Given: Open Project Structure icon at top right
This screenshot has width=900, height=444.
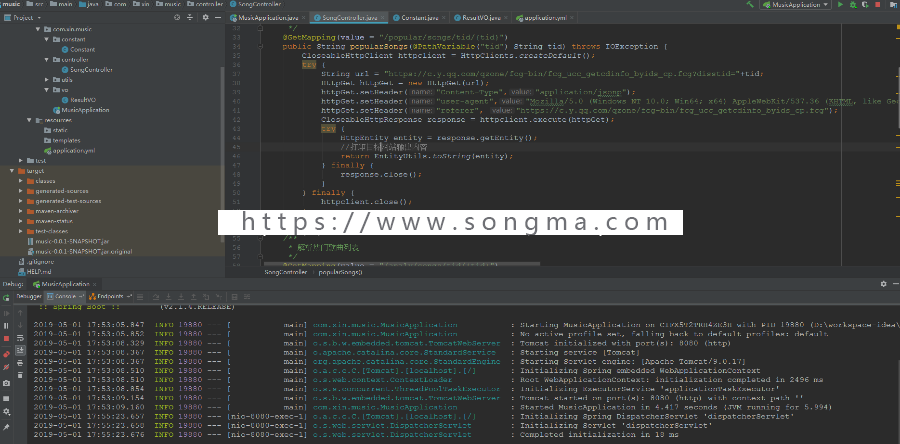Looking at the screenshot, I should click(893, 5).
